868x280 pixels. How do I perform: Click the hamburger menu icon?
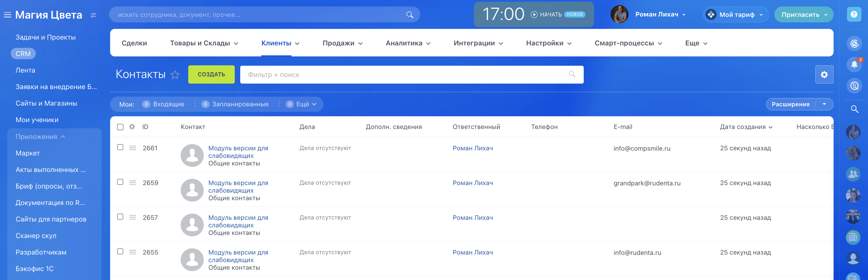click(7, 15)
